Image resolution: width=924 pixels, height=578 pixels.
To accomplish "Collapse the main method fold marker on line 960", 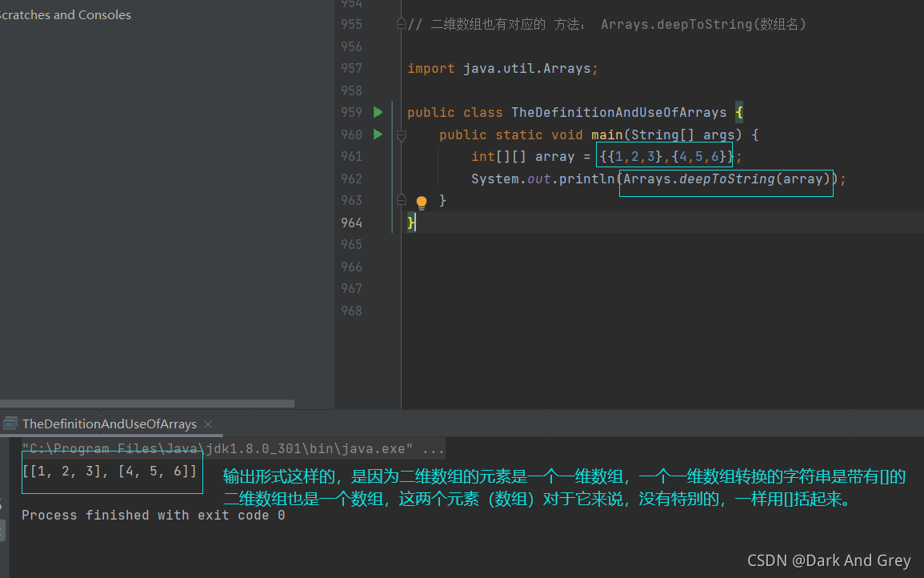I will (402, 136).
